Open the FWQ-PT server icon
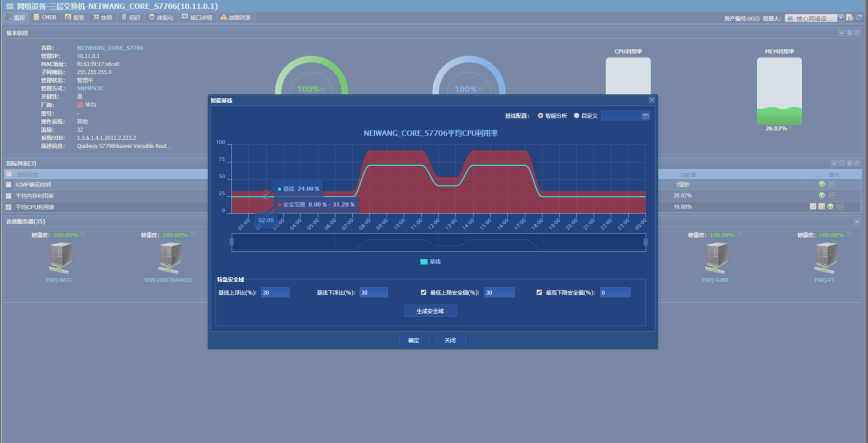868x443 pixels. (x=825, y=258)
